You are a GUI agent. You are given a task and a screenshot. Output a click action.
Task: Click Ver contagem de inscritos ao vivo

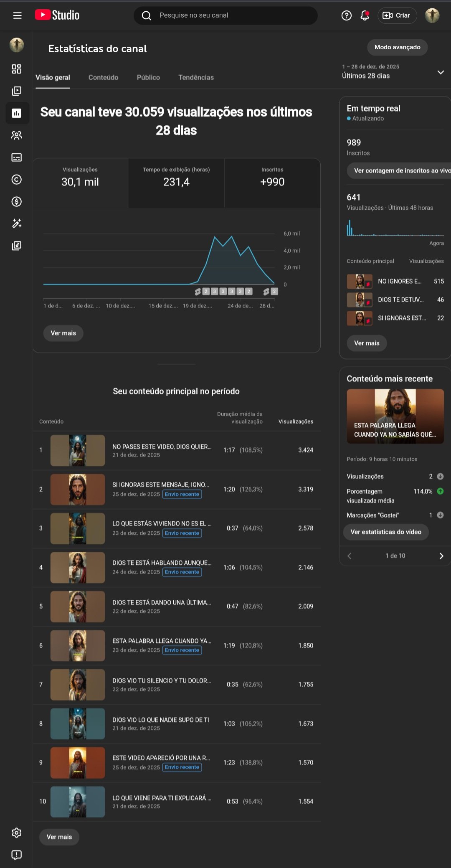[x=399, y=170]
